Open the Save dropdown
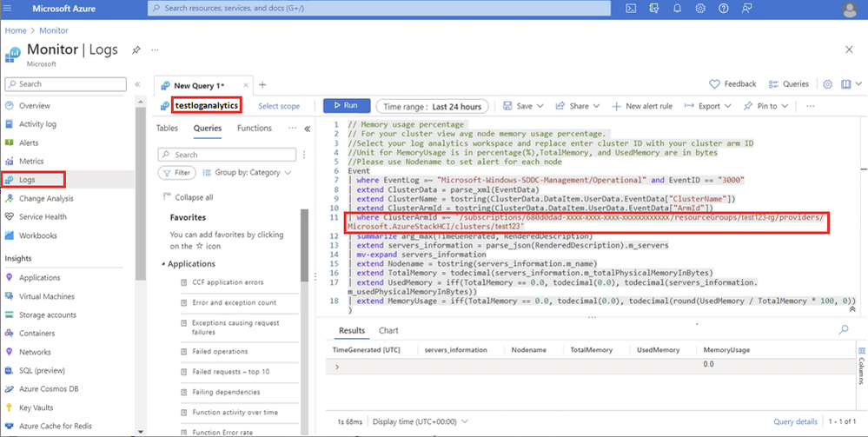 pyautogui.click(x=523, y=106)
